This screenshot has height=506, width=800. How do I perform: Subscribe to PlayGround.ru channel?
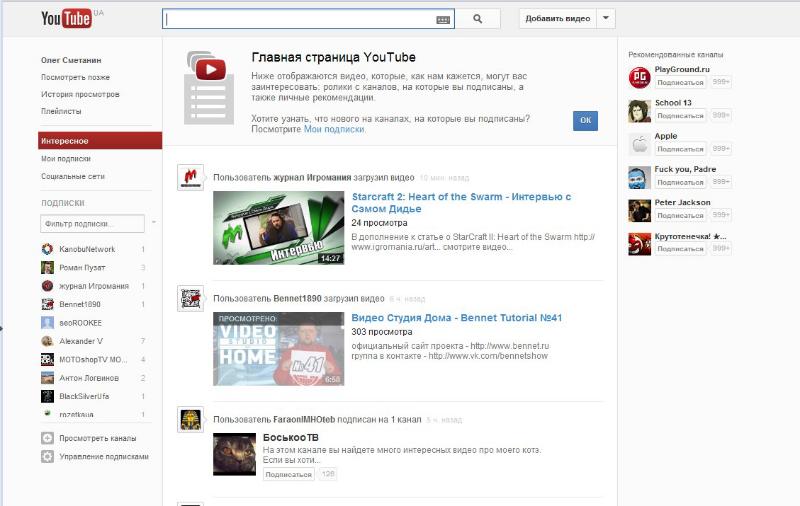tap(681, 82)
